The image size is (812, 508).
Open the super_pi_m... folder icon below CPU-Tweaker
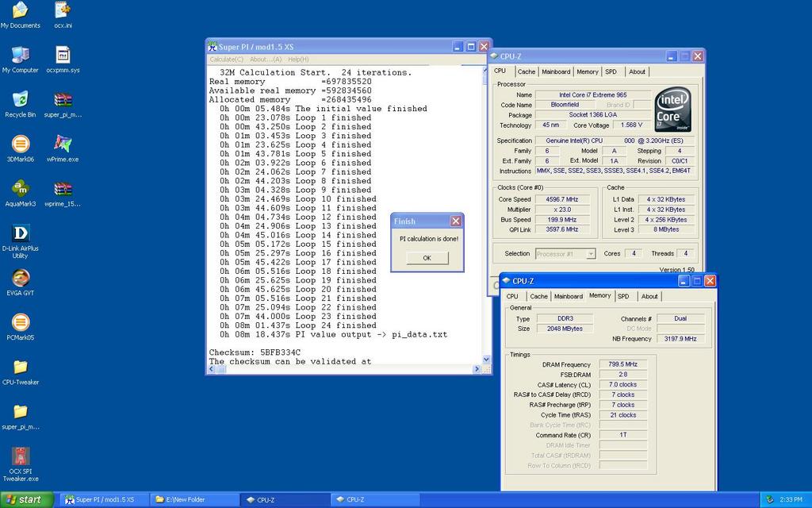[20, 412]
